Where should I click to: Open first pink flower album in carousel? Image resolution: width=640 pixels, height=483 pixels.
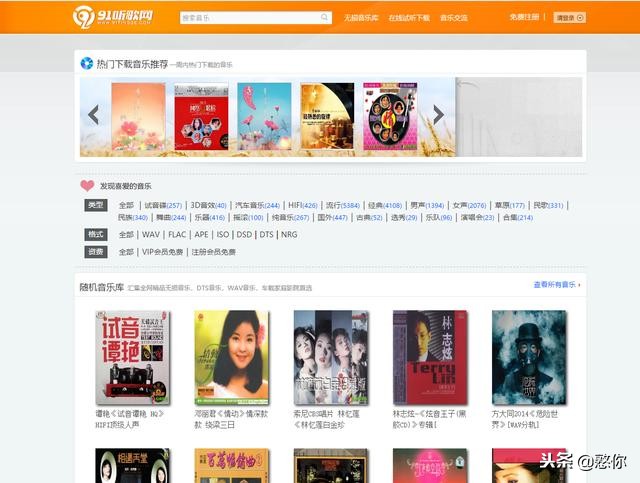[x=138, y=116]
